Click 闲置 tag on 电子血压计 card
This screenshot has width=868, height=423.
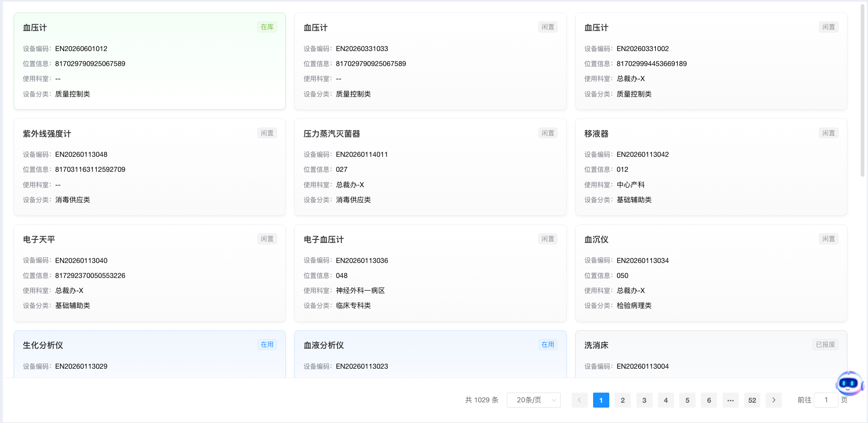coord(548,239)
